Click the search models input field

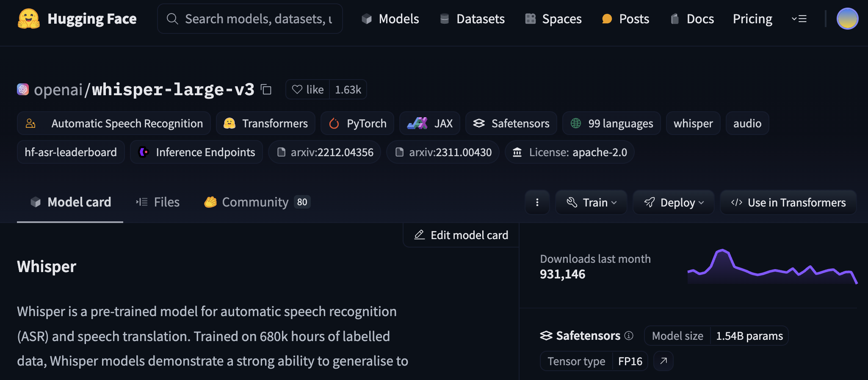250,19
